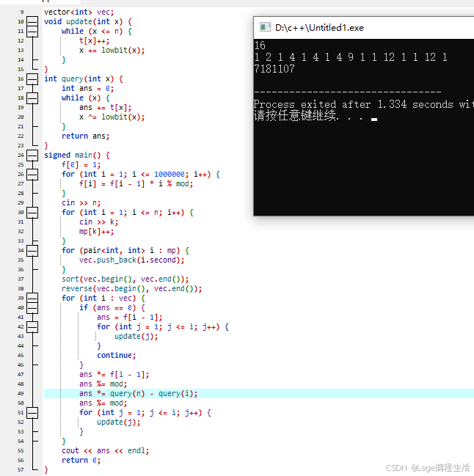Click the console input number sequence line
474x476 pixels.
coord(351,57)
